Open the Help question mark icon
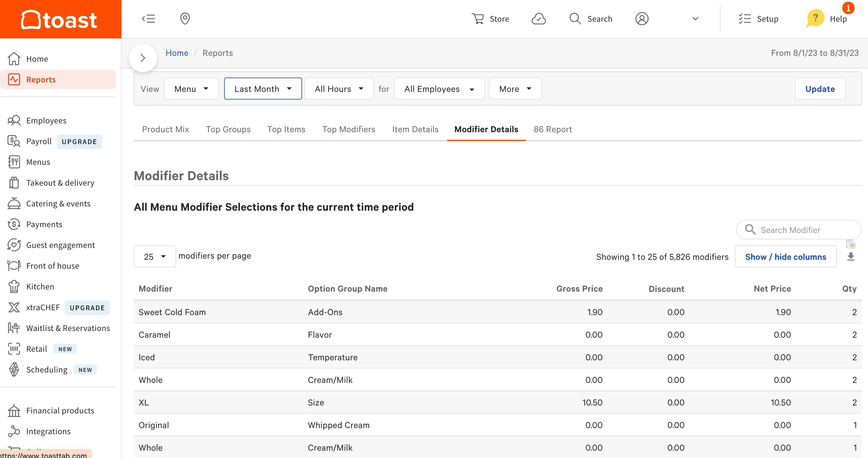 tap(815, 18)
